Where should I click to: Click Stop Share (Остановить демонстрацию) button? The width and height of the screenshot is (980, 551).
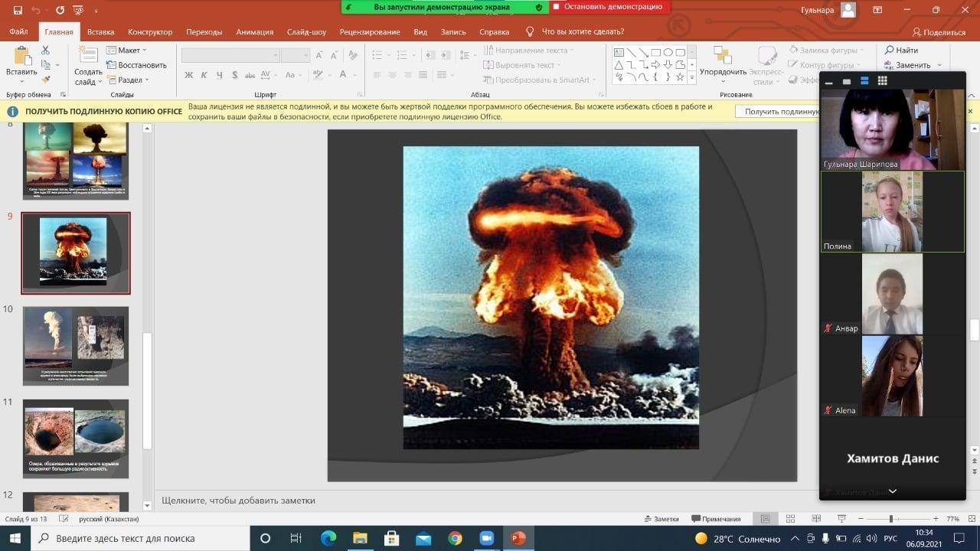[609, 7]
